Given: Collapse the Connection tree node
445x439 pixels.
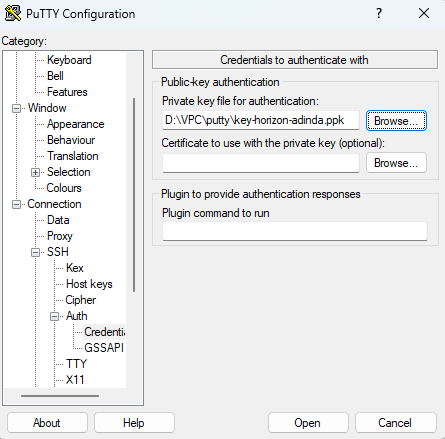Looking at the screenshot, I should (16, 204).
